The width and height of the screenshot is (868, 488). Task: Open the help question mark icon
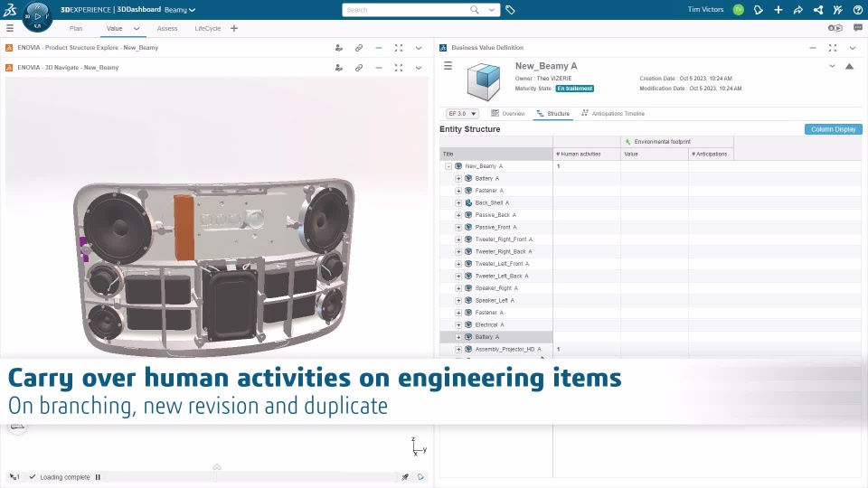857,9
